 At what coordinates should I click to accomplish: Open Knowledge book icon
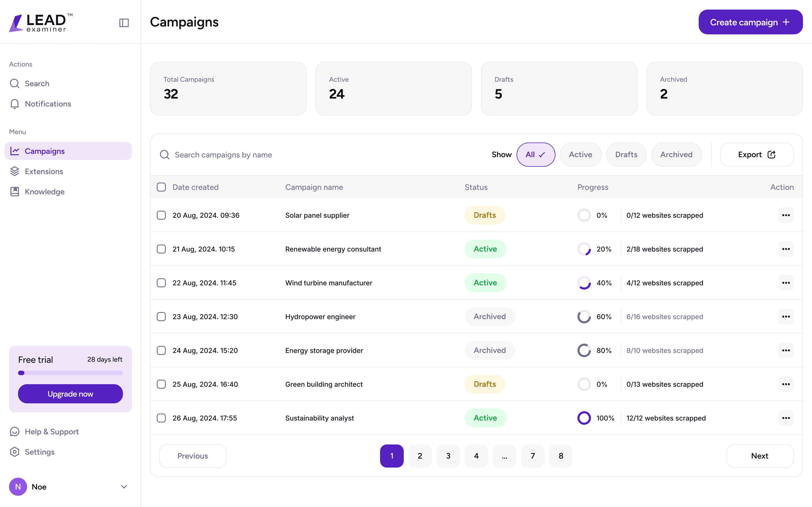[15, 192]
